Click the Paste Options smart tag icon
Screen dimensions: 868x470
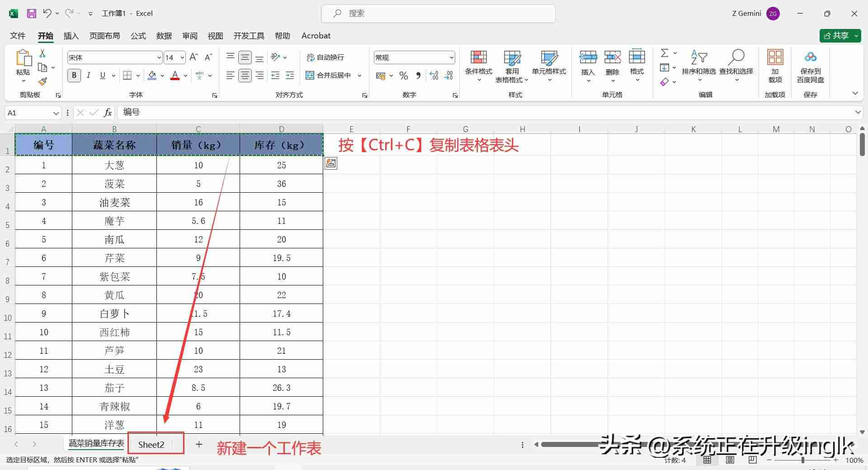(331, 163)
